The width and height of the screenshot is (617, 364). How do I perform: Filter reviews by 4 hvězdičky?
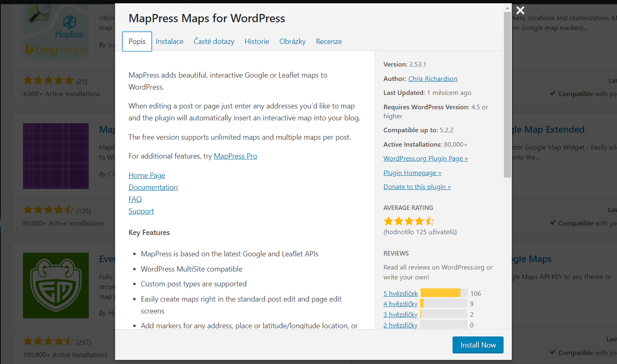coord(400,304)
